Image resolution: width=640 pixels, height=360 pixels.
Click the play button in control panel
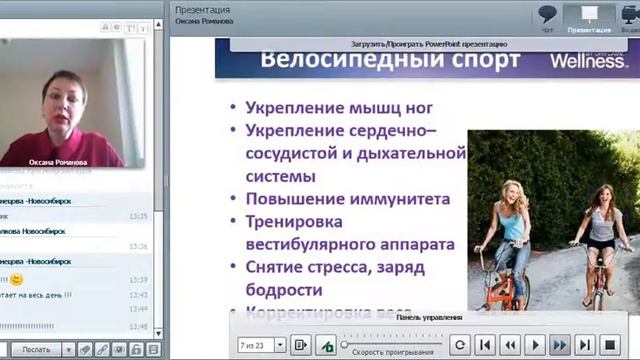point(535,345)
